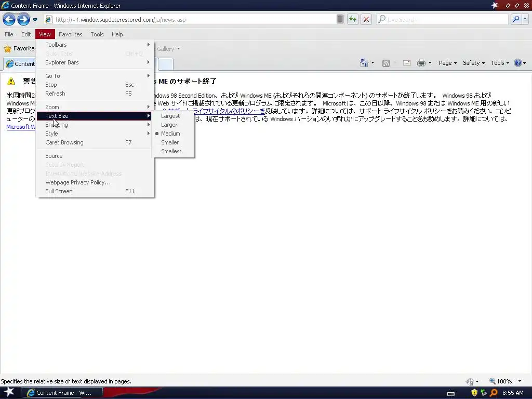Close the open View menu

tap(45, 34)
